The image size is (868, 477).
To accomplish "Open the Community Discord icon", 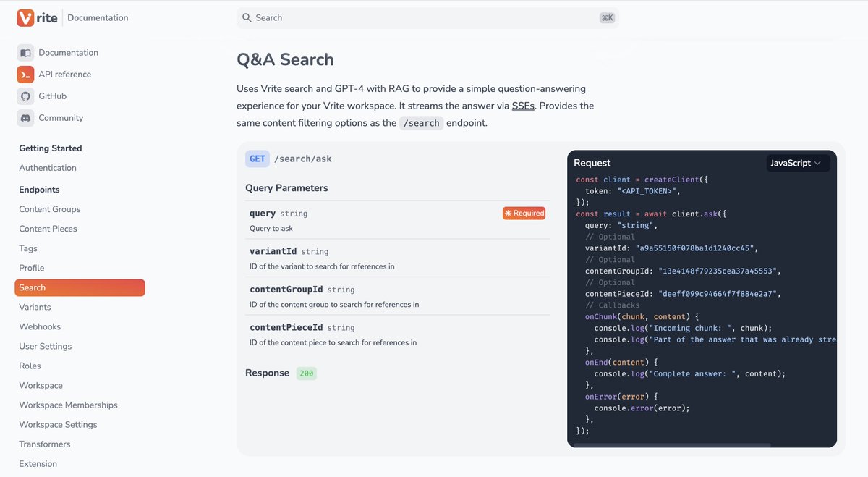I will pos(27,117).
